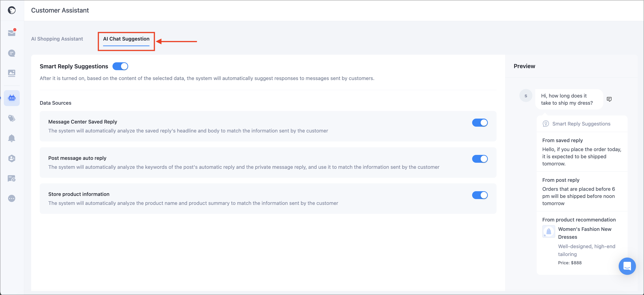Click 'From saved reply' suggestion text
The width and height of the screenshot is (644, 295).
(562, 141)
